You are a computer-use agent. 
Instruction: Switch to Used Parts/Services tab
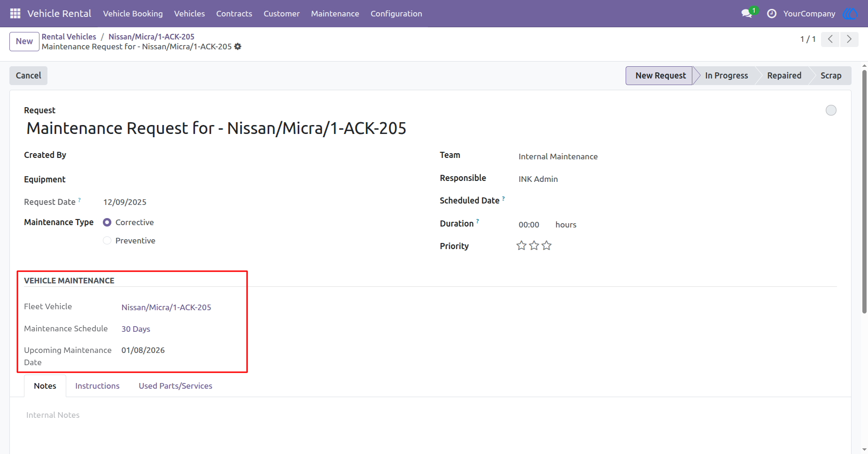coord(175,386)
